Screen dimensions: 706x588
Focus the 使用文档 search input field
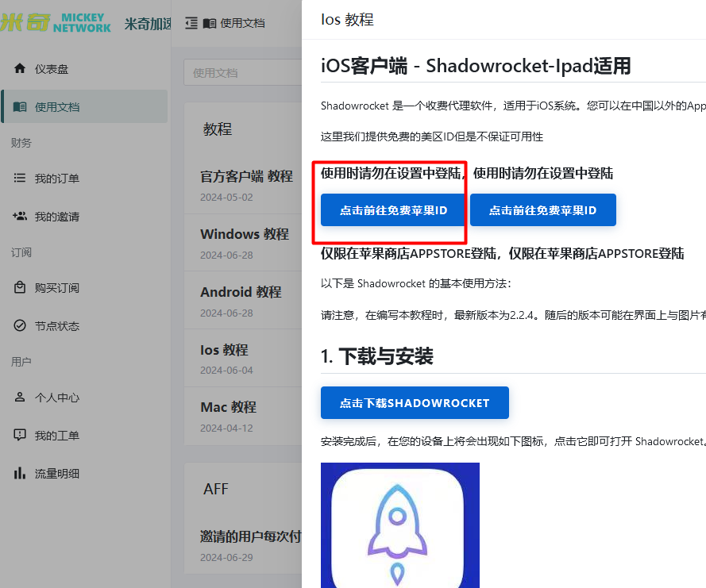243,72
